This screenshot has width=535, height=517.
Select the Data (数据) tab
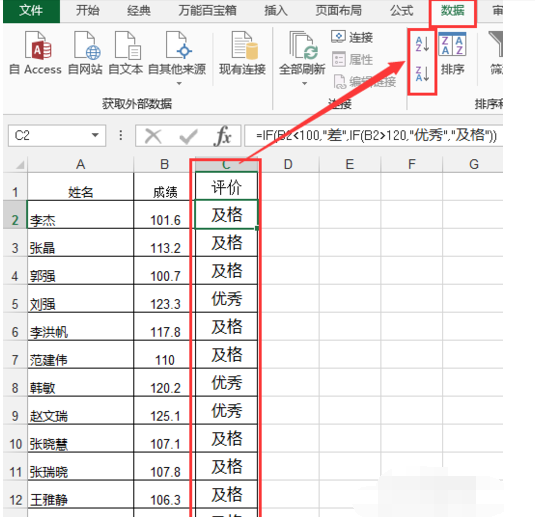452,11
